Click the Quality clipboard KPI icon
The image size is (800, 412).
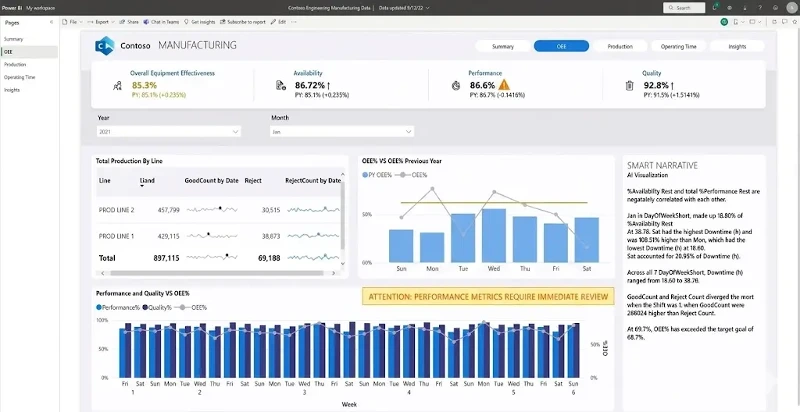[x=630, y=86]
